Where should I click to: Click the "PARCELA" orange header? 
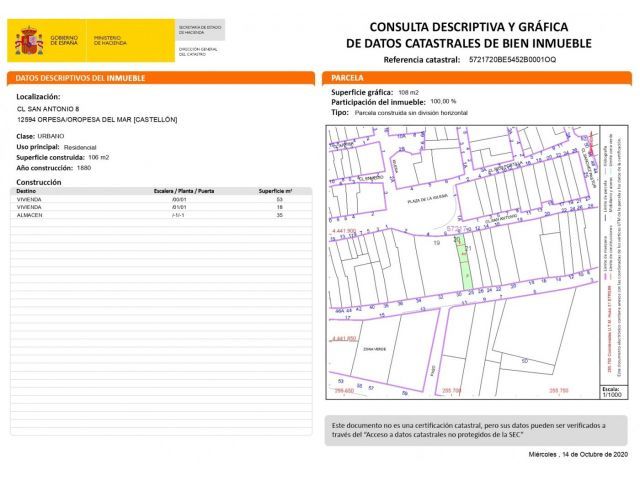click(x=477, y=78)
